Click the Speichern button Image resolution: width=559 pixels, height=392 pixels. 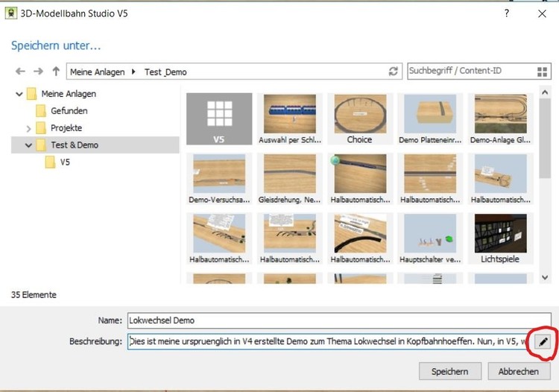[449, 371]
